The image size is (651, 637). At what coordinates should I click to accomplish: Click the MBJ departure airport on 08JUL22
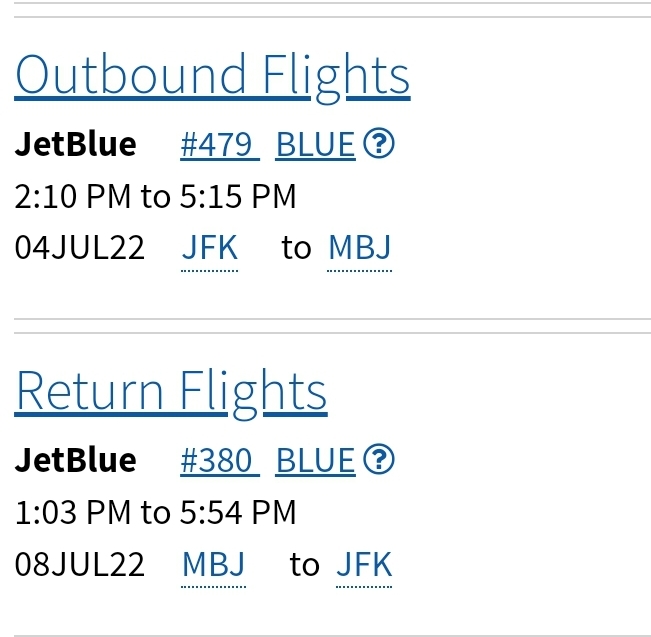[213, 565]
